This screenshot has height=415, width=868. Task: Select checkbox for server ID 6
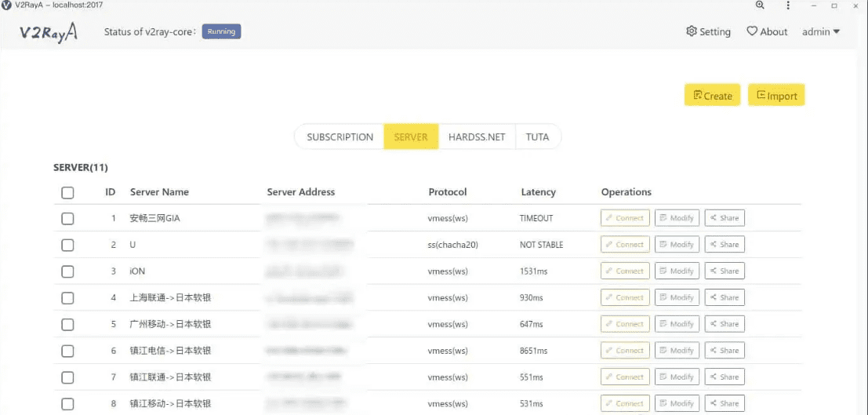67,351
